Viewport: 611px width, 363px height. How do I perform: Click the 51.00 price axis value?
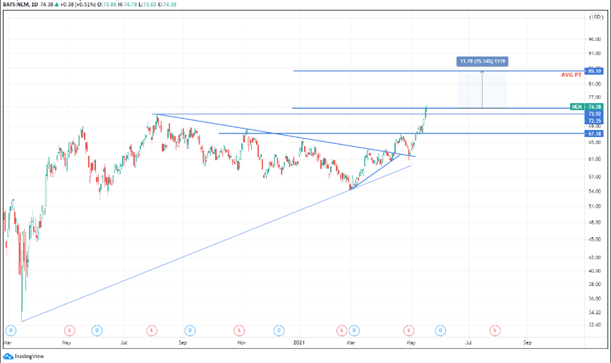(x=595, y=206)
